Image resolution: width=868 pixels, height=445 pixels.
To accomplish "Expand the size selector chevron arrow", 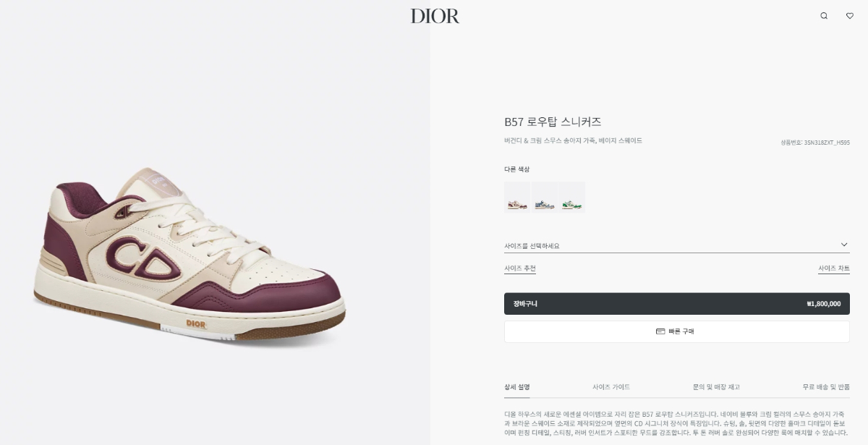I will pyautogui.click(x=844, y=245).
